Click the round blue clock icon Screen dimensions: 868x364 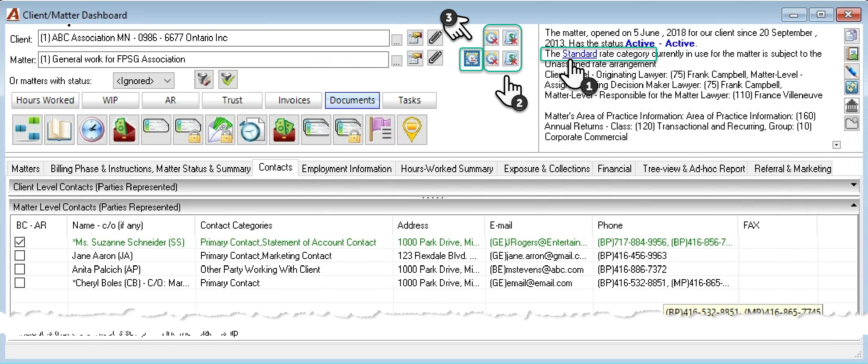pos(92,129)
